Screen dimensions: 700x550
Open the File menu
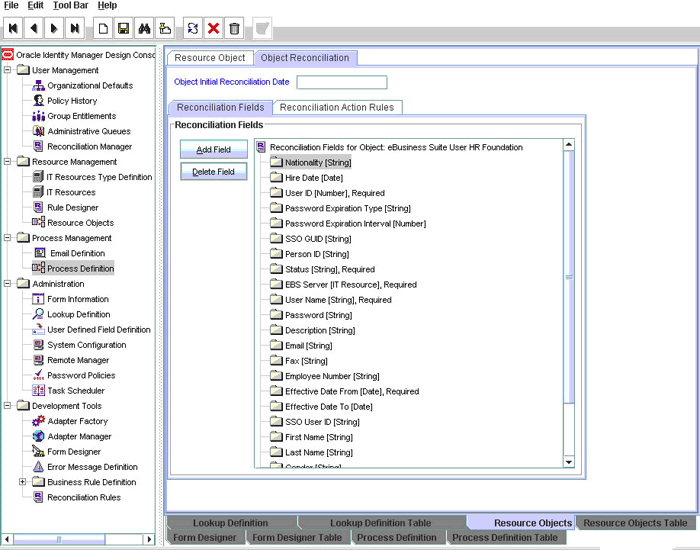11,5
